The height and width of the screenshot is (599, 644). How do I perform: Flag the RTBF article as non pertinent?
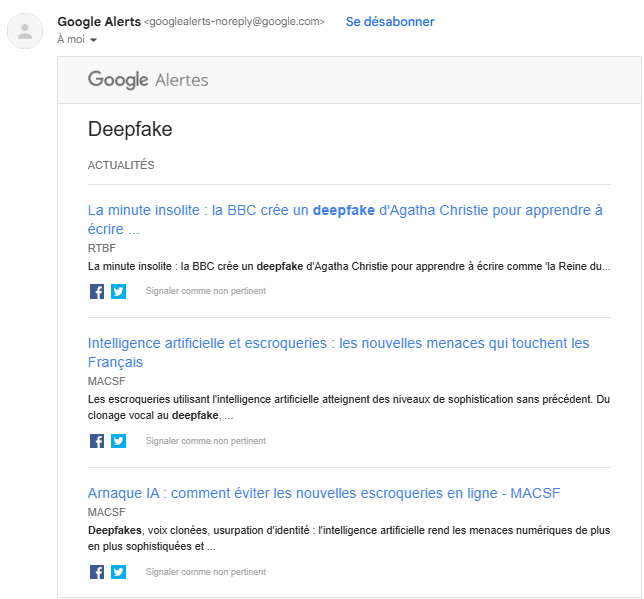[x=205, y=291]
